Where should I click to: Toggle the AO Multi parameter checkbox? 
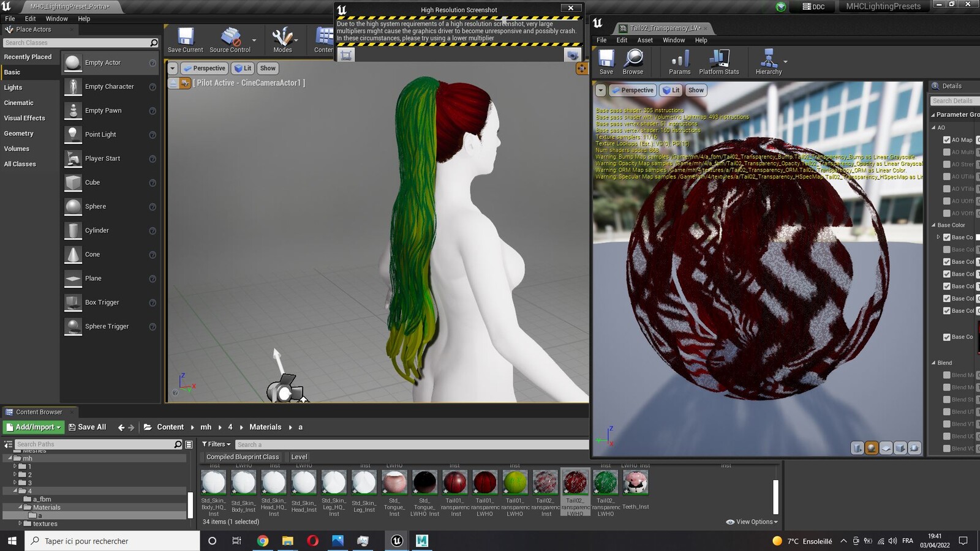click(947, 152)
